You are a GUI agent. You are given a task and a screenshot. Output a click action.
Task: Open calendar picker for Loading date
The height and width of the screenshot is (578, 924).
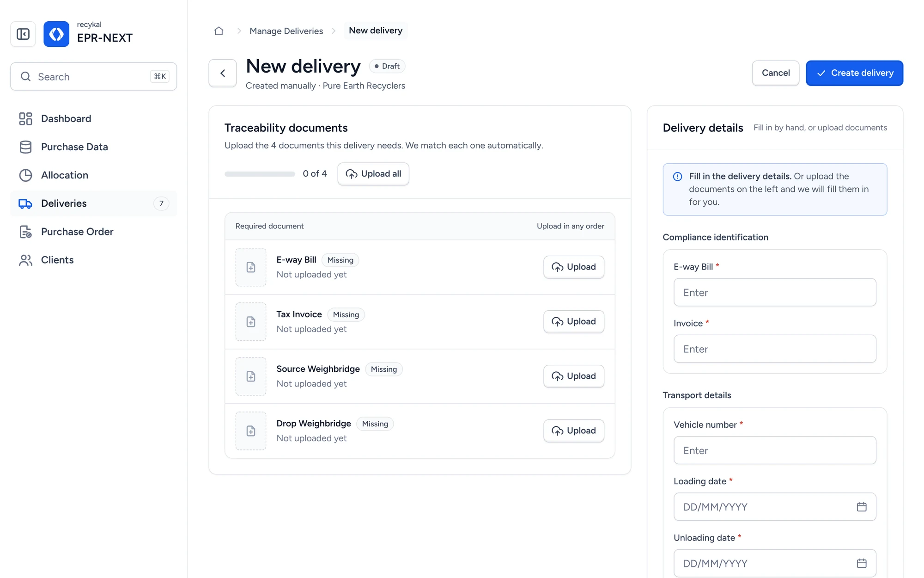tap(862, 507)
